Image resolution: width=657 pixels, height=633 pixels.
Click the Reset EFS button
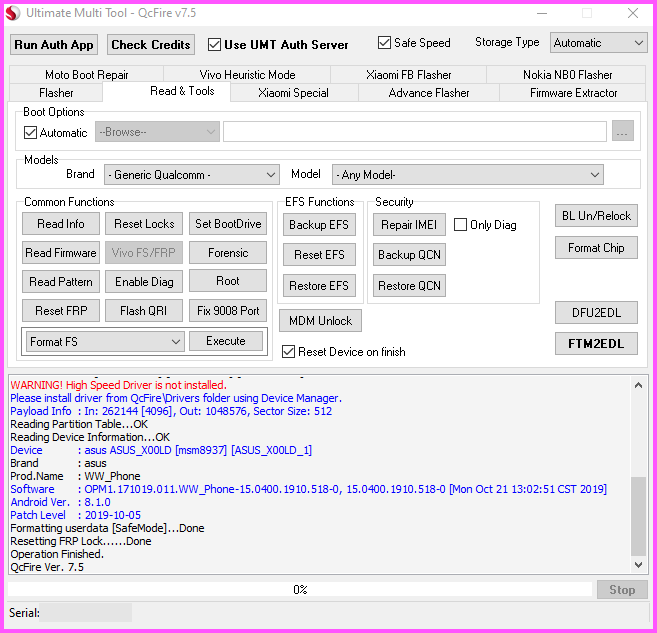point(319,255)
